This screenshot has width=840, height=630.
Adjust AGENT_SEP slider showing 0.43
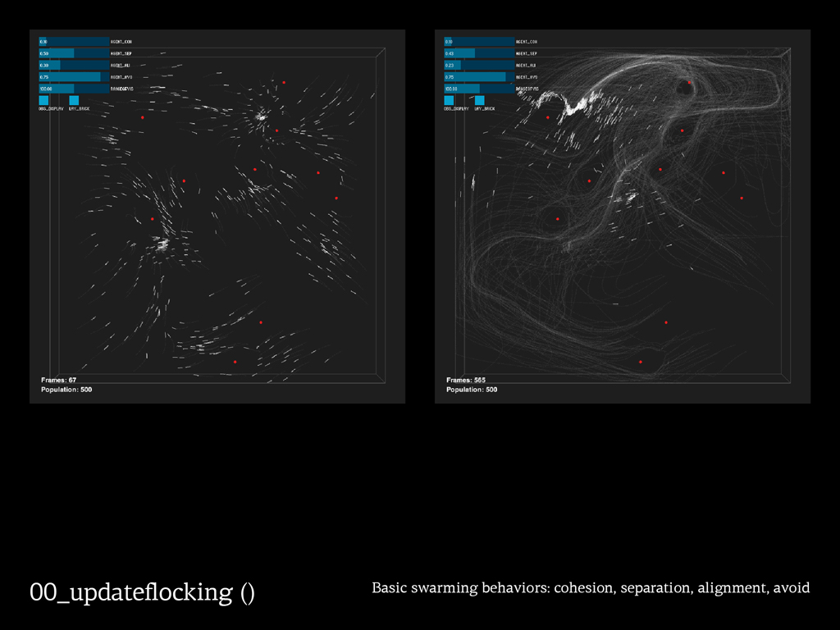point(478,53)
